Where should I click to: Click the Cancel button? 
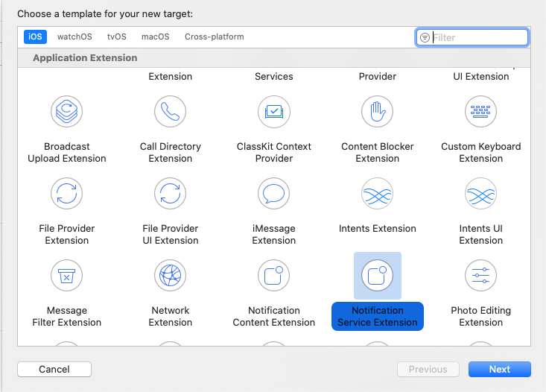click(x=54, y=369)
